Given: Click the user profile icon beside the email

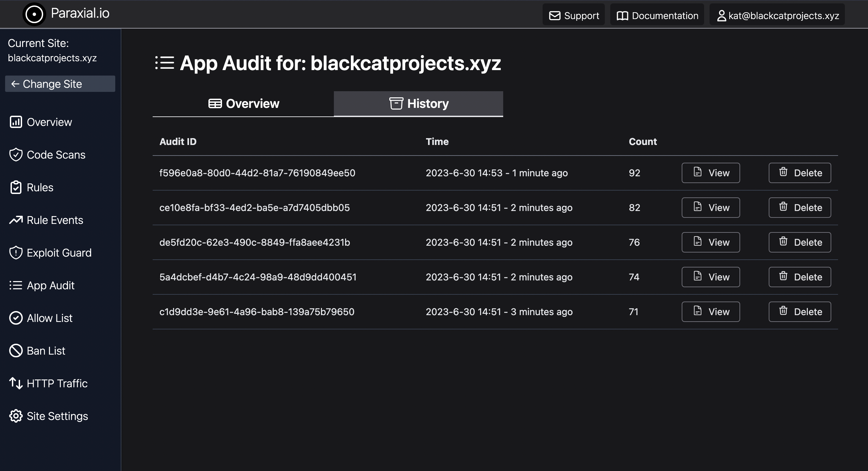Looking at the screenshot, I should point(721,16).
